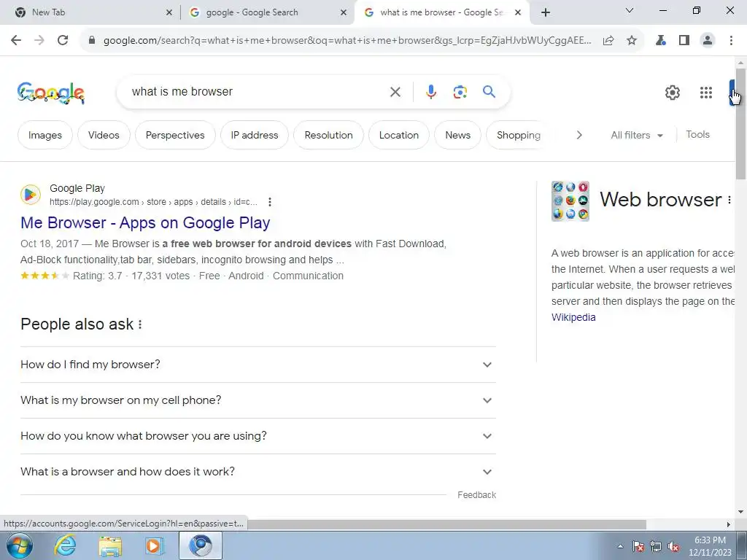Click the horizontal scrollbar at bottom
This screenshot has height=560, width=747.
click(447, 524)
